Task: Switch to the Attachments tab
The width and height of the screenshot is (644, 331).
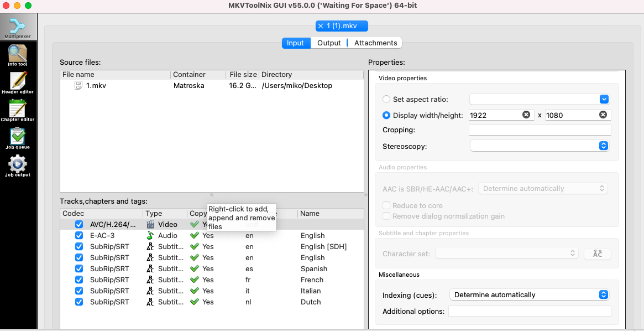Action: (375, 43)
